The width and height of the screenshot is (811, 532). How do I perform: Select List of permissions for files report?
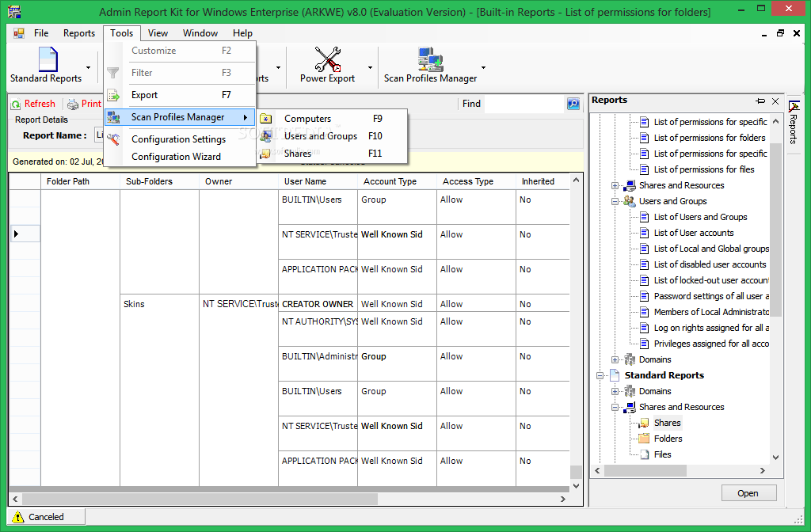point(704,169)
